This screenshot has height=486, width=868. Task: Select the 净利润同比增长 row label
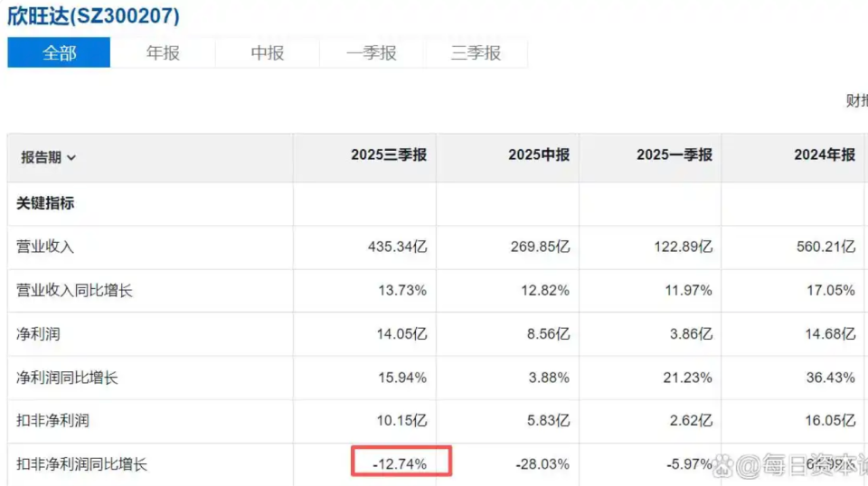67,378
